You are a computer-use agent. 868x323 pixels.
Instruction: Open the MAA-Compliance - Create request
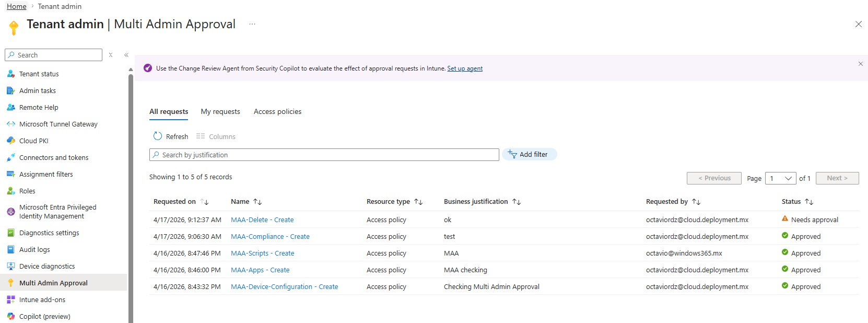pyautogui.click(x=270, y=236)
